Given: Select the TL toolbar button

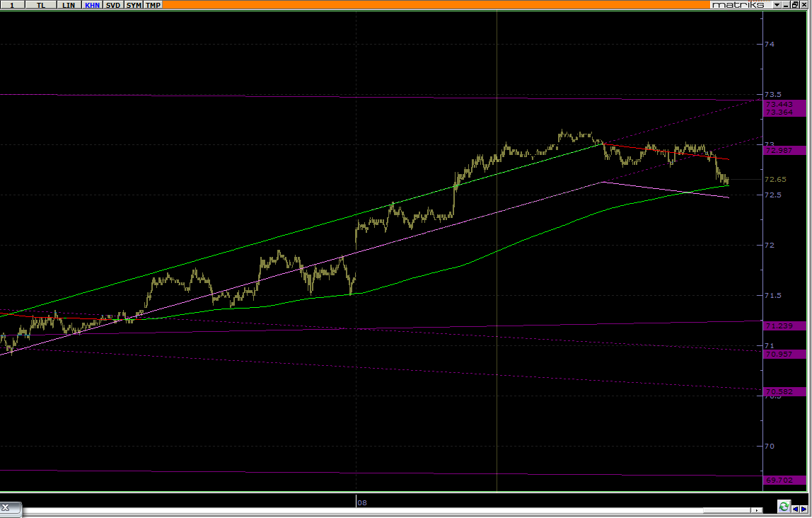Looking at the screenshot, I should (42, 5).
